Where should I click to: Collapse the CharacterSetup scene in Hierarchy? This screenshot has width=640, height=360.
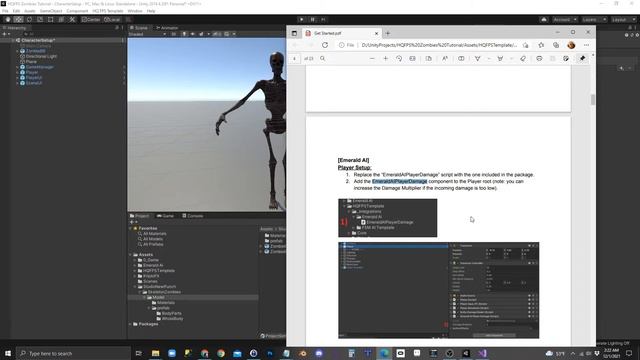(13, 40)
